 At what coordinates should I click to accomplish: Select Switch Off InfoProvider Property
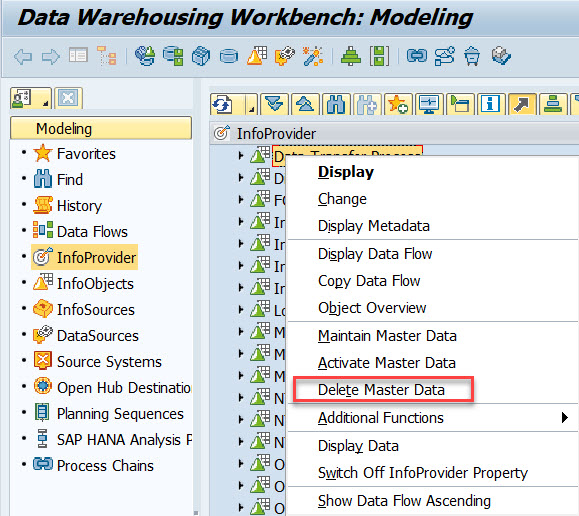point(423,473)
